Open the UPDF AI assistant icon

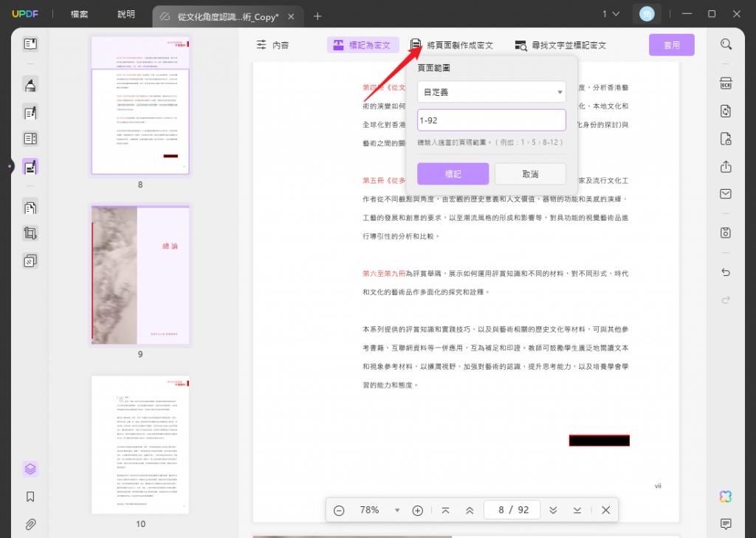(726, 497)
